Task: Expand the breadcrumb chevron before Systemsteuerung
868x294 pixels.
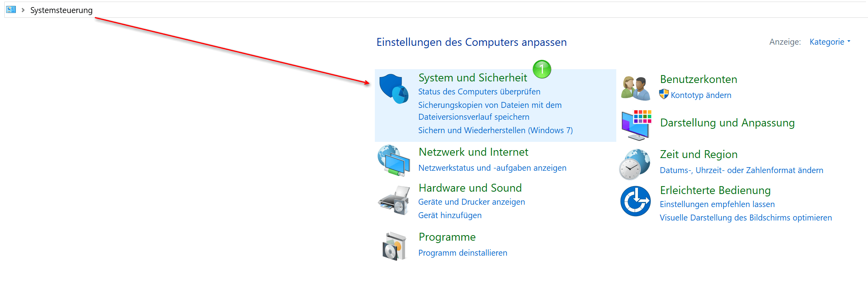Action: (x=23, y=10)
